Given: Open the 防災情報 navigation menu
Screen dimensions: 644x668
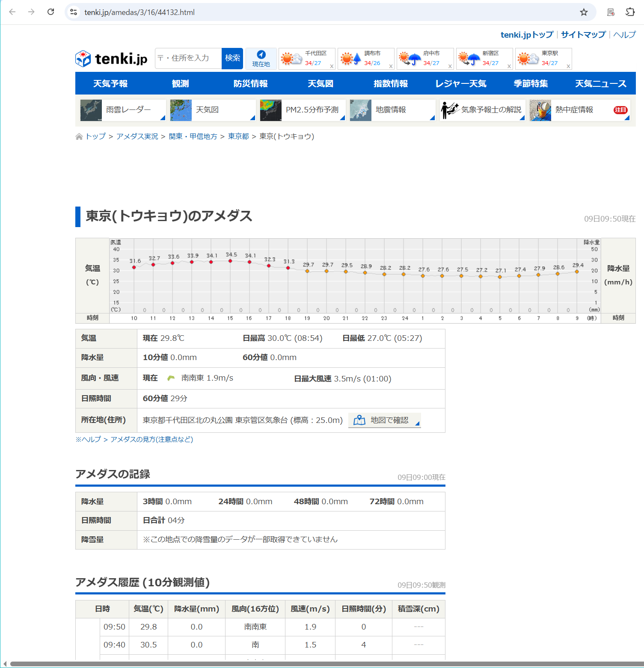Looking at the screenshot, I should (x=250, y=84).
